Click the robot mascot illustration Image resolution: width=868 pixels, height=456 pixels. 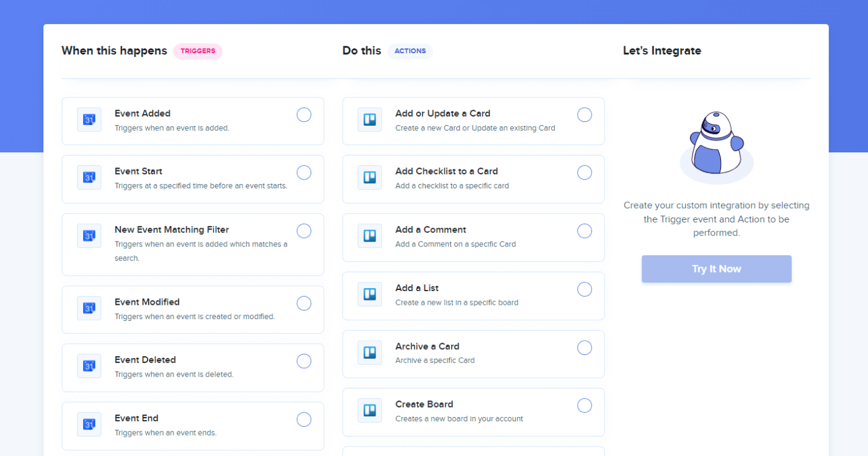pyautogui.click(x=716, y=142)
